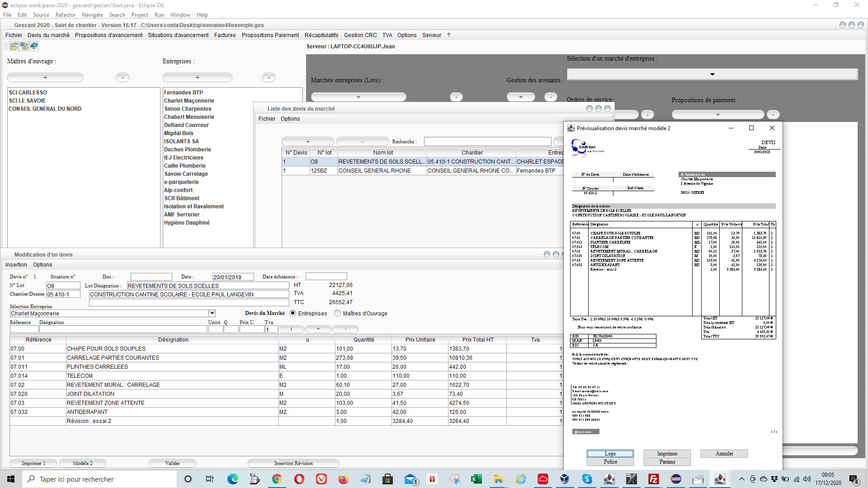Viewport: 868px width, 488px height.
Task: Open Situations d'avancement menu
Action: click(x=178, y=35)
